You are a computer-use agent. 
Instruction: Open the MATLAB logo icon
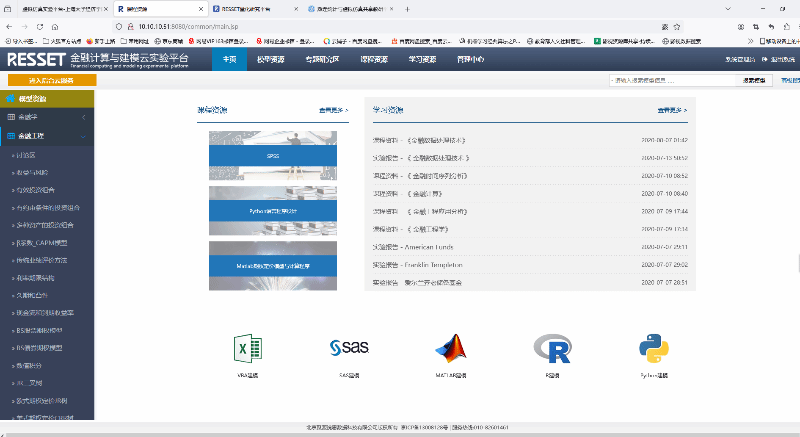click(451, 348)
